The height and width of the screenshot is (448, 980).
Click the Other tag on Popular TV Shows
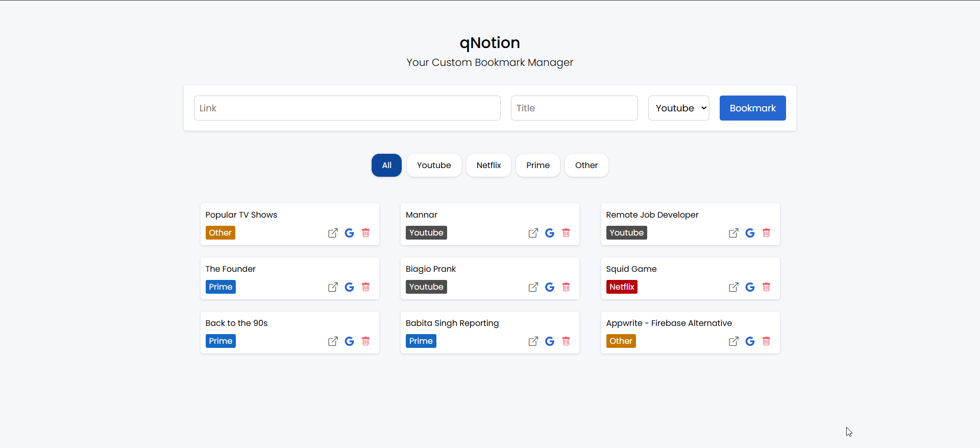pos(220,233)
